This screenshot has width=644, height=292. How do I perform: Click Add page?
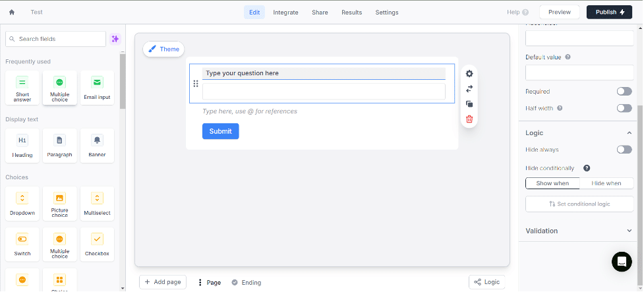(163, 282)
